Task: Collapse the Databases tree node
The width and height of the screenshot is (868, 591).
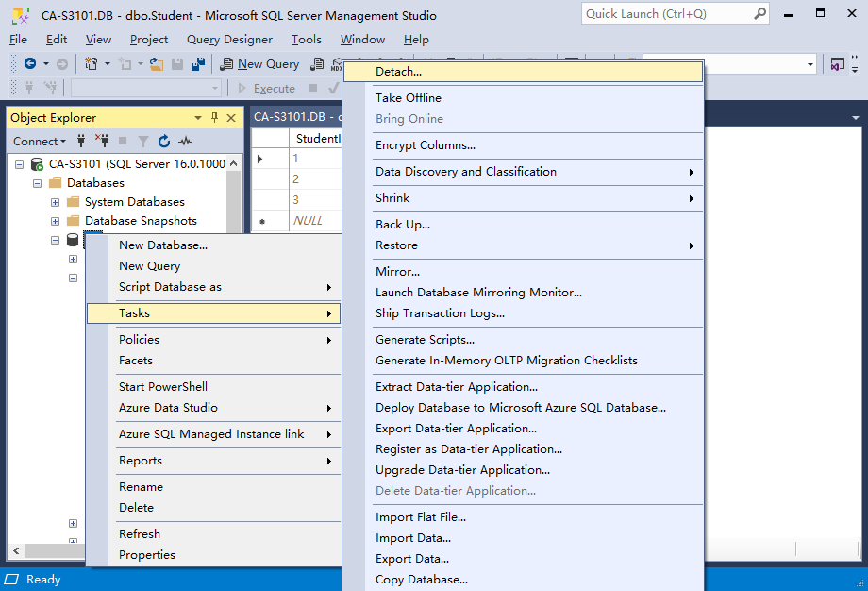Action: (38, 183)
